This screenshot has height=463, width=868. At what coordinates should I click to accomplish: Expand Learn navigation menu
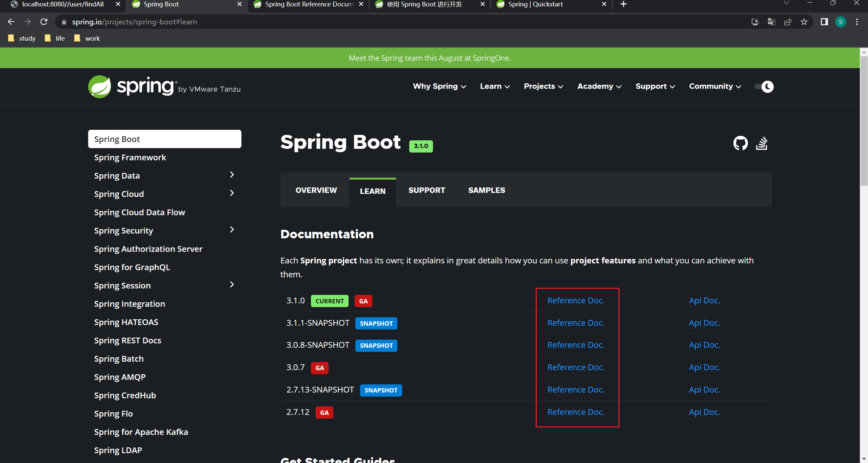coord(495,86)
